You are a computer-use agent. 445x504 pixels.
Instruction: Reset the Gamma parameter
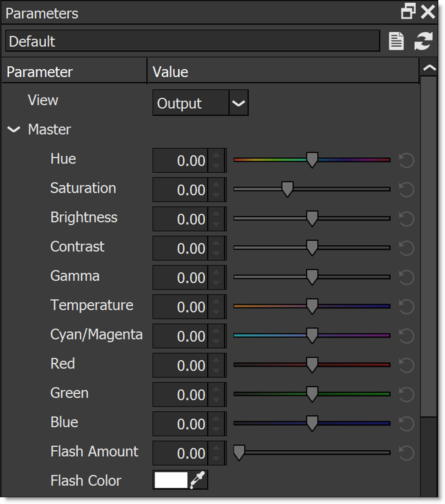click(406, 278)
